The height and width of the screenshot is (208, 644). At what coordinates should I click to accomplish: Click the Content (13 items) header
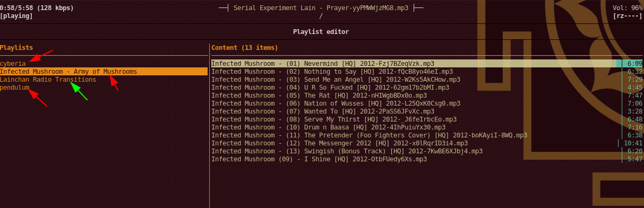click(x=245, y=48)
